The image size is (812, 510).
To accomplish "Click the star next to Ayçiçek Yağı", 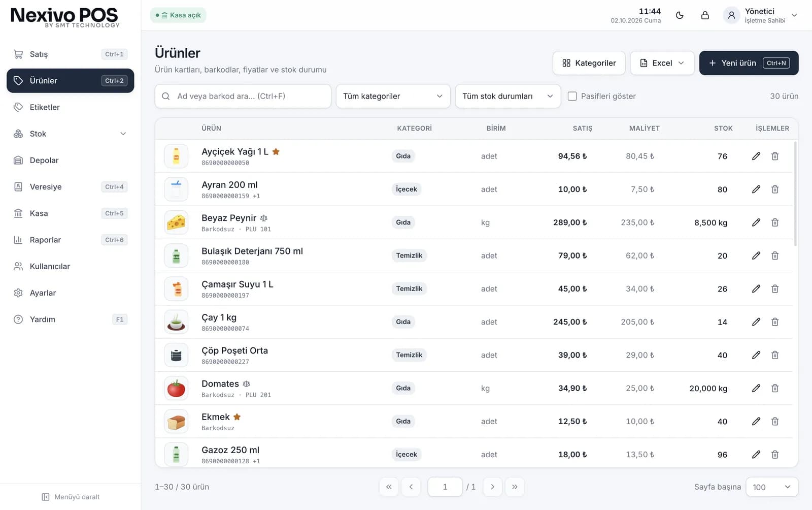I will pos(276,151).
